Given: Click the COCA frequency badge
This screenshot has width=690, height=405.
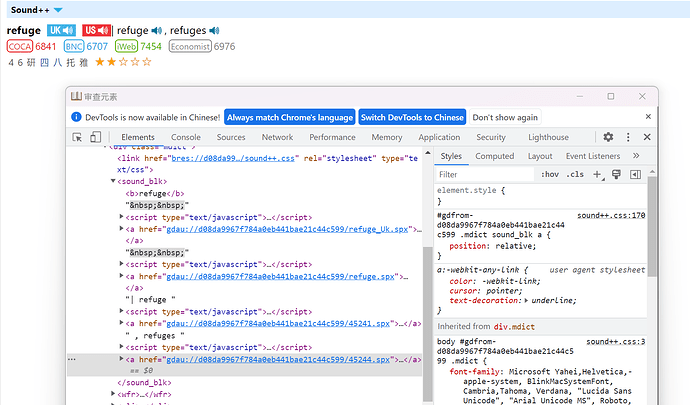Looking at the screenshot, I should [x=20, y=46].
